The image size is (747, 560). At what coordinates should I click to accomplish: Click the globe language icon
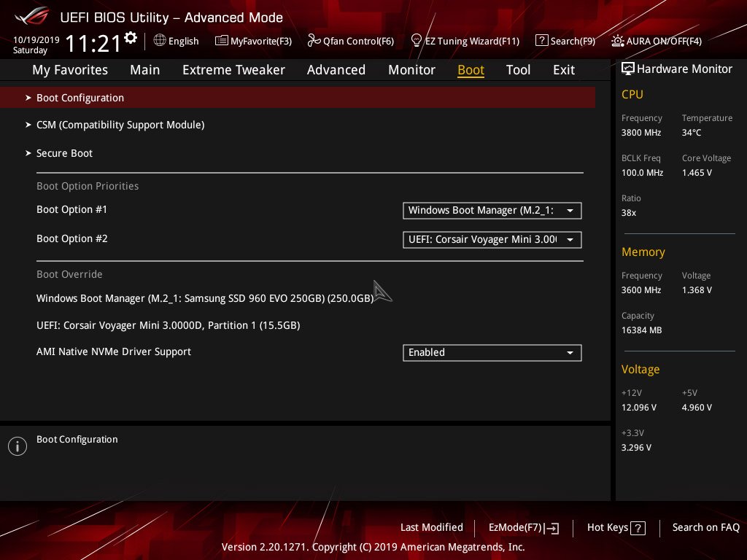pos(160,41)
